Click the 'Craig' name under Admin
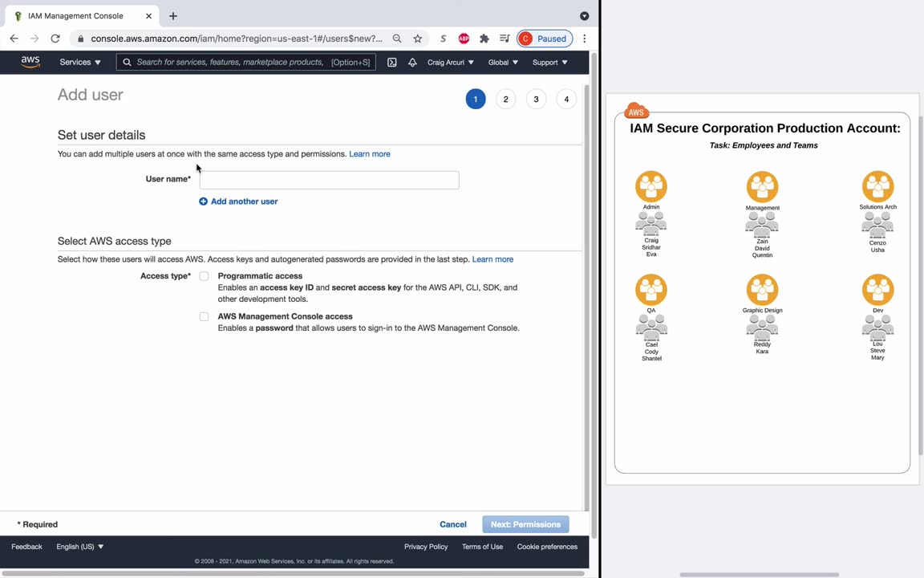The image size is (924, 578). [651, 241]
